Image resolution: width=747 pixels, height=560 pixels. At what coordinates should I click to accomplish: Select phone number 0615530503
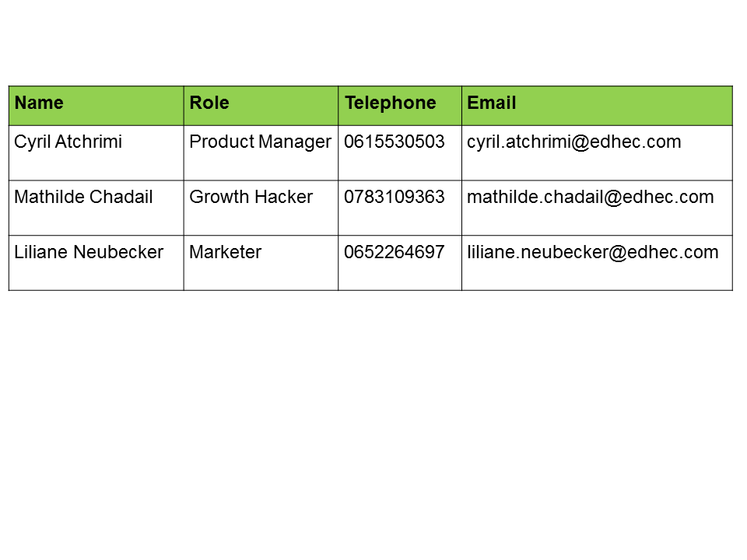tap(395, 142)
